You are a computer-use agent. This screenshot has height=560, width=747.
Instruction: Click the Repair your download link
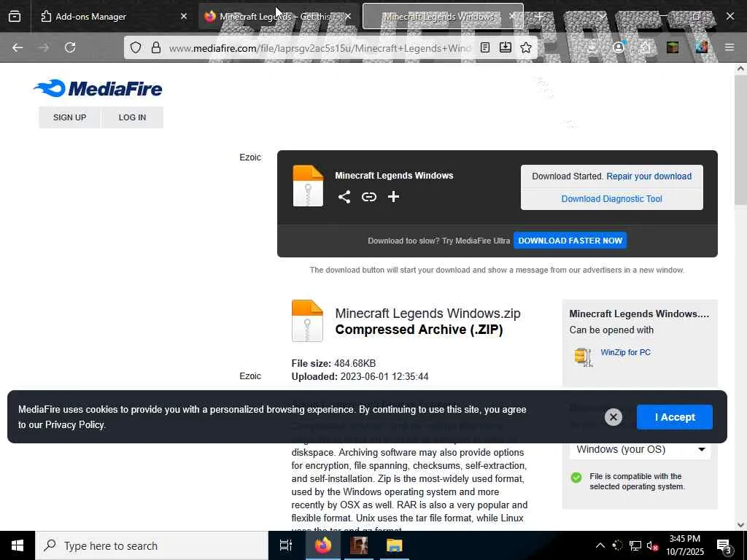point(649,176)
